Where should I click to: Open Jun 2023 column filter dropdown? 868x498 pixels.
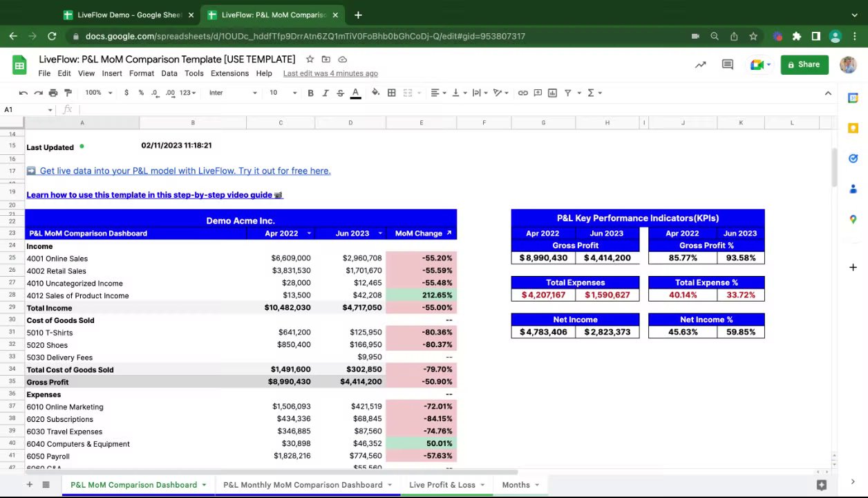(379, 234)
